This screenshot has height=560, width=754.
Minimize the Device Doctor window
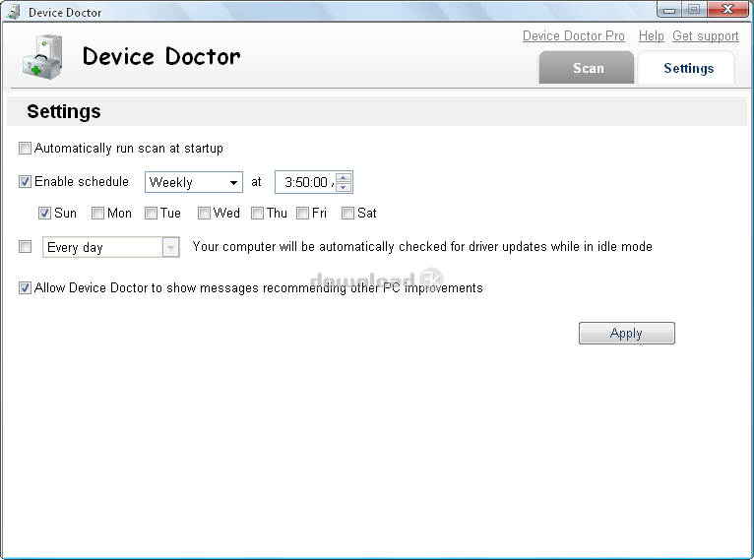[669, 9]
